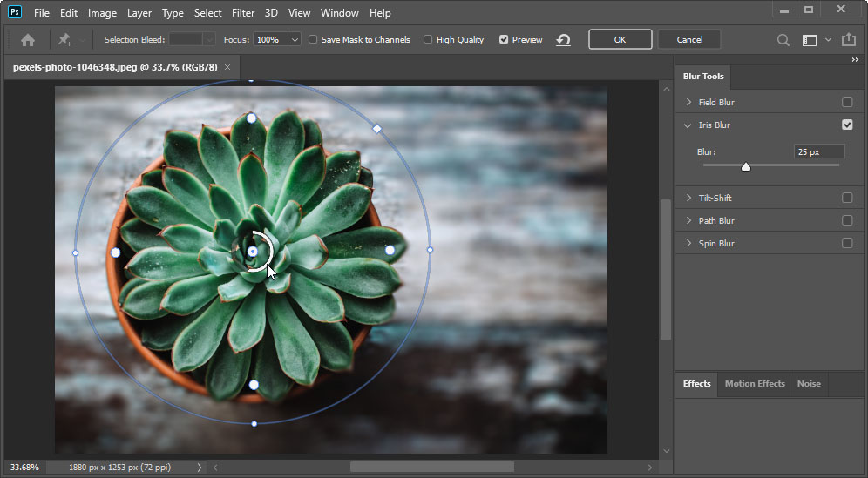The height and width of the screenshot is (478, 868).
Task: Click the Blur value input field
Action: 818,152
